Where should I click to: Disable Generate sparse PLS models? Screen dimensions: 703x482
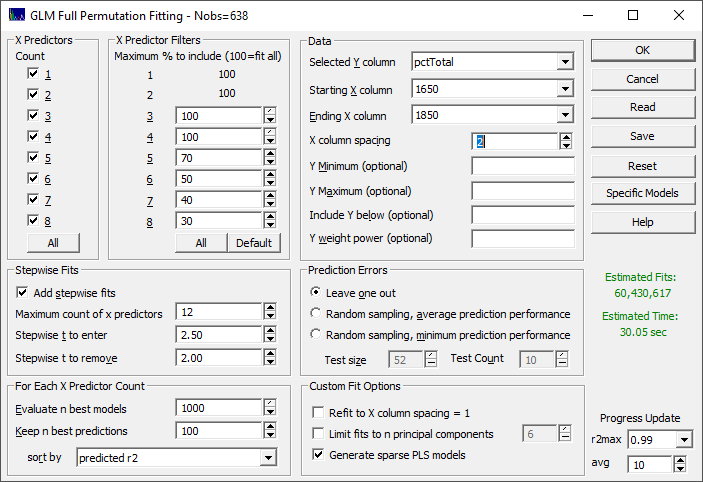[x=318, y=455]
